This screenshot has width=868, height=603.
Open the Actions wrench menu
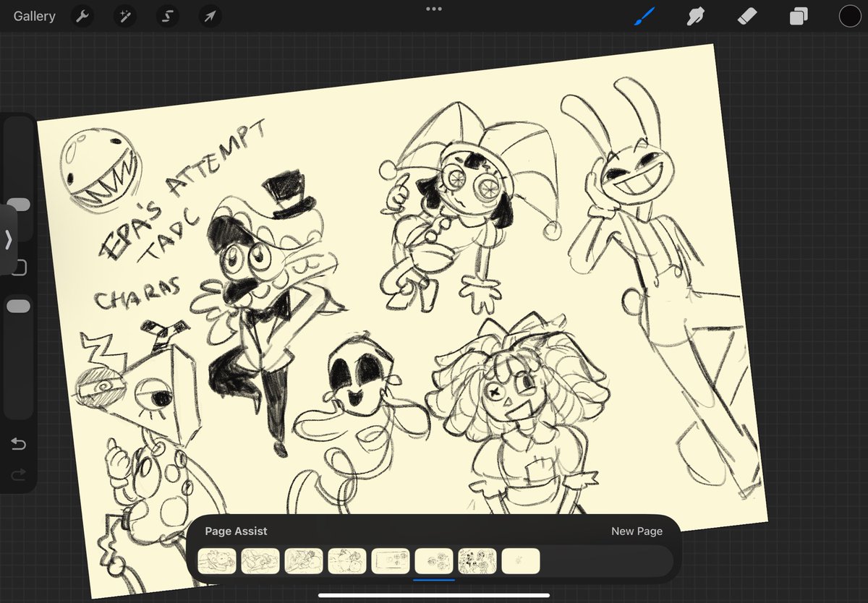pos(83,17)
